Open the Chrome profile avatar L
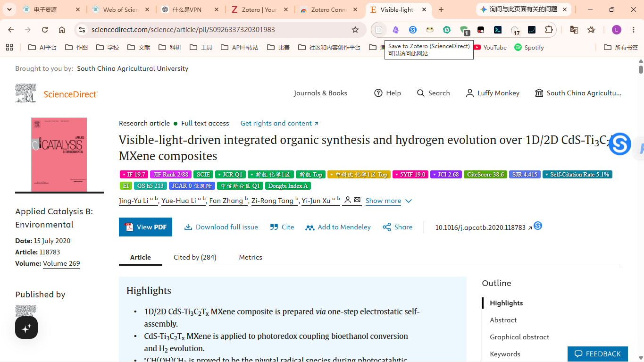Image resolution: width=644 pixels, height=362 pixels. pyautogui.click(x=617, y=30)
